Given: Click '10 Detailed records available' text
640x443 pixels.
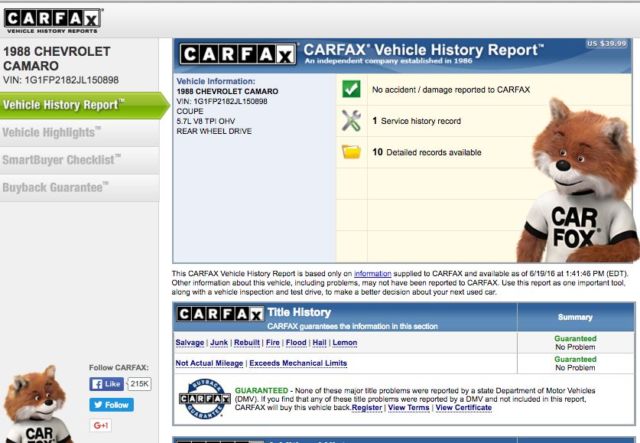Looking at the screenshot, I should [x=427, y=152].
